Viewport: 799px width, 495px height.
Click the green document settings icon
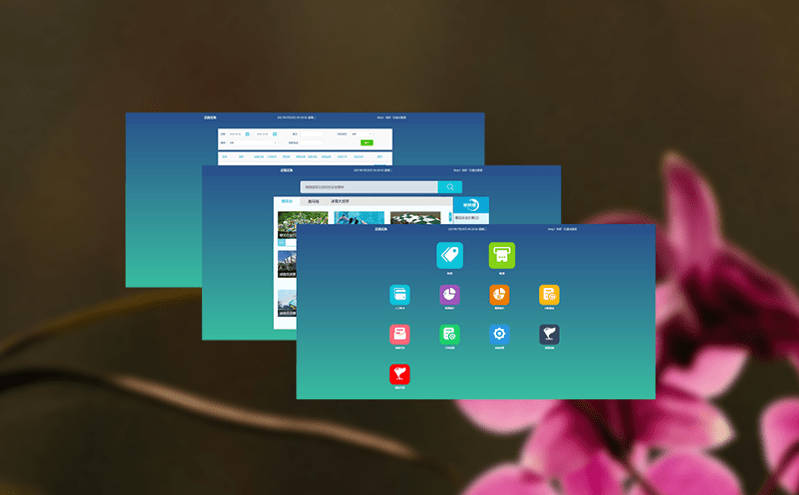[449, 334]
